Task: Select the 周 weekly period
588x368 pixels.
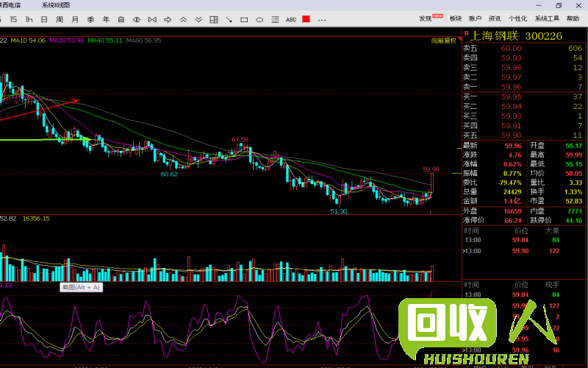Action: (x=60, y=19)
